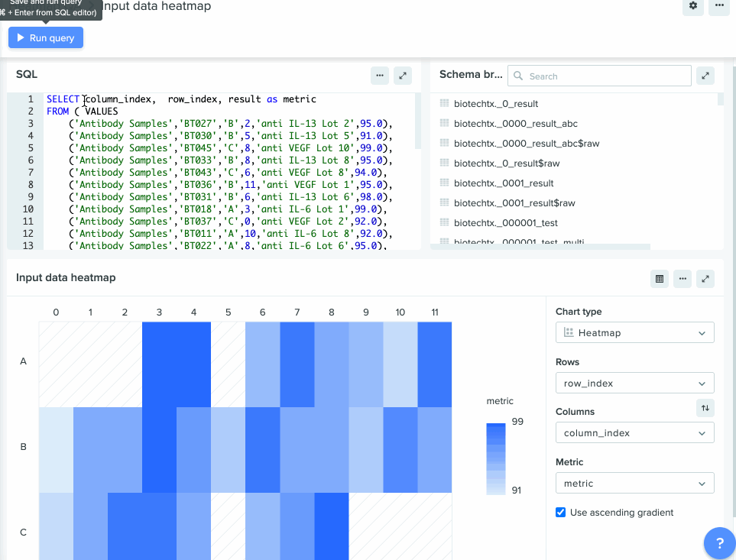Open Input data heatmap ellipsis menu
This screenshot has width=736, height=560.
683,279
